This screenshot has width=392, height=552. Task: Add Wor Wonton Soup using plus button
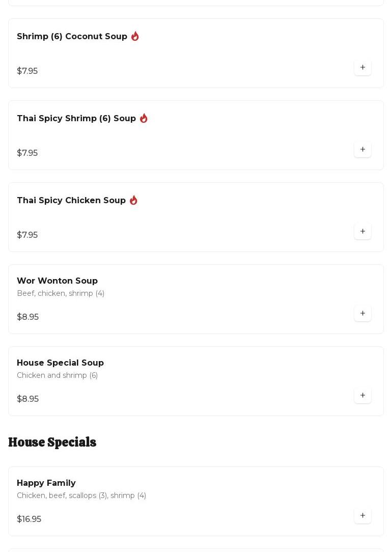pos(362,313)
